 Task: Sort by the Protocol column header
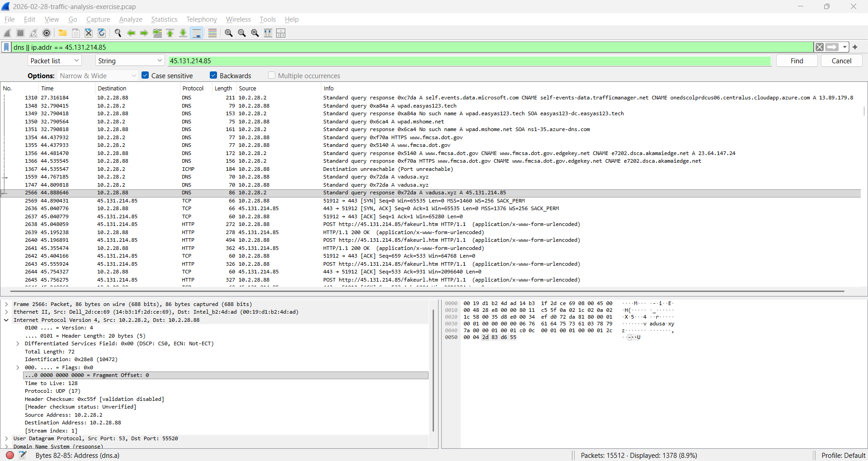[196, 88]
